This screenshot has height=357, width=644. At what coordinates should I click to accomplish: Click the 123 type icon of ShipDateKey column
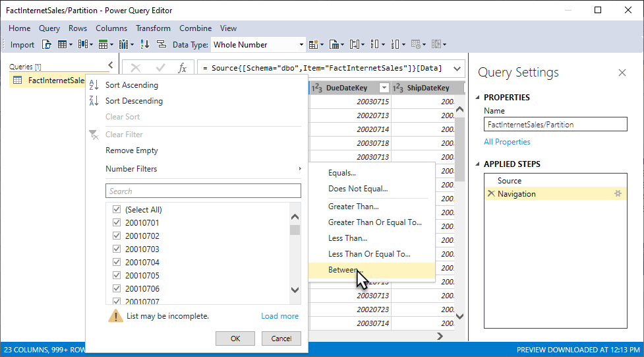click(398, 88)
